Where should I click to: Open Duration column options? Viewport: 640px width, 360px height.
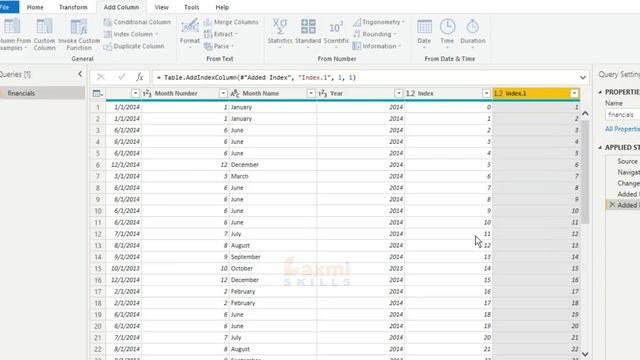click(473, 34)
